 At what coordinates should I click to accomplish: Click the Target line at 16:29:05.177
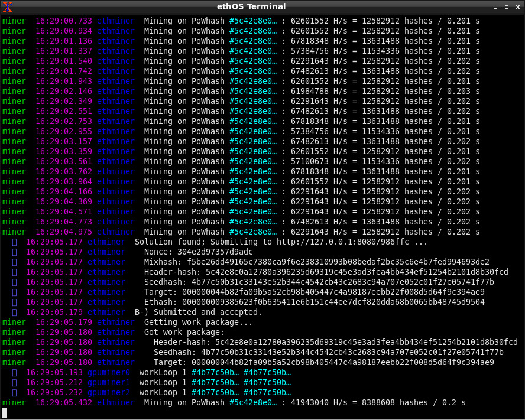coord(248,292)
